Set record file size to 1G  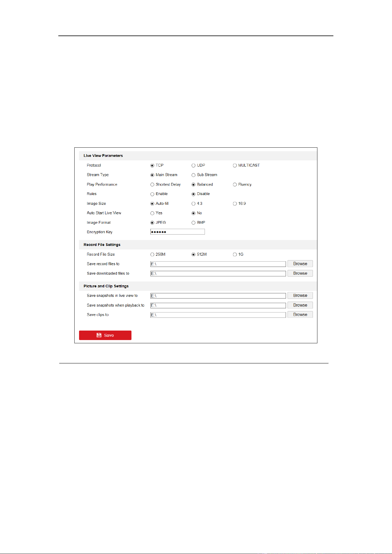[x=235, y=255]
